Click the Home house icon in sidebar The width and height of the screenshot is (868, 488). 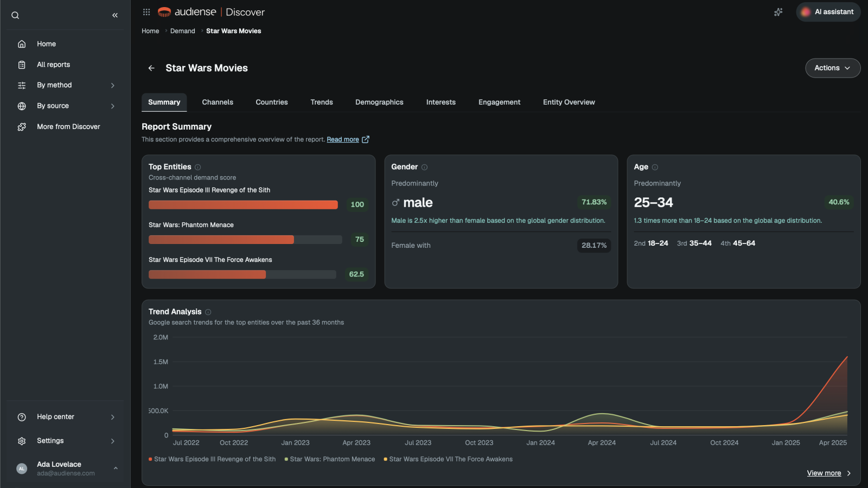pos(22,44)
